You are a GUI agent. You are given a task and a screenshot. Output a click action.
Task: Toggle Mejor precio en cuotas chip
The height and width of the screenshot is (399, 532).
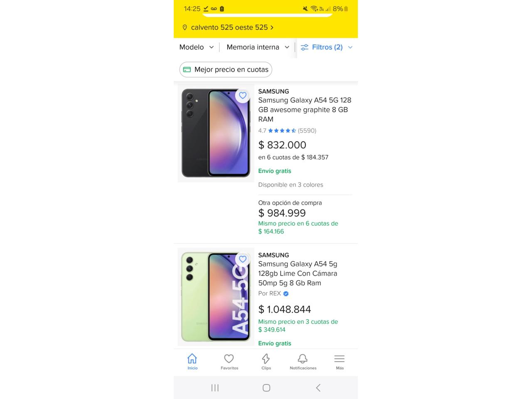(x=226, y=69)
